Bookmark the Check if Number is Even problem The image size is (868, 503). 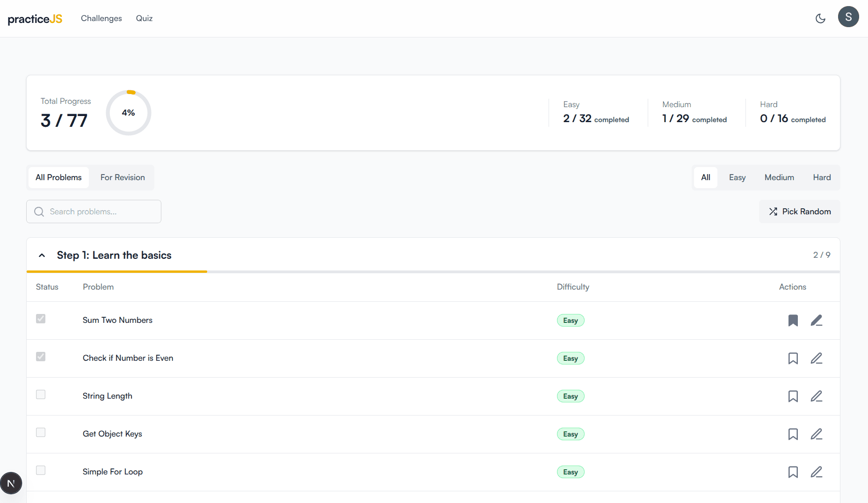coord(793,358)
